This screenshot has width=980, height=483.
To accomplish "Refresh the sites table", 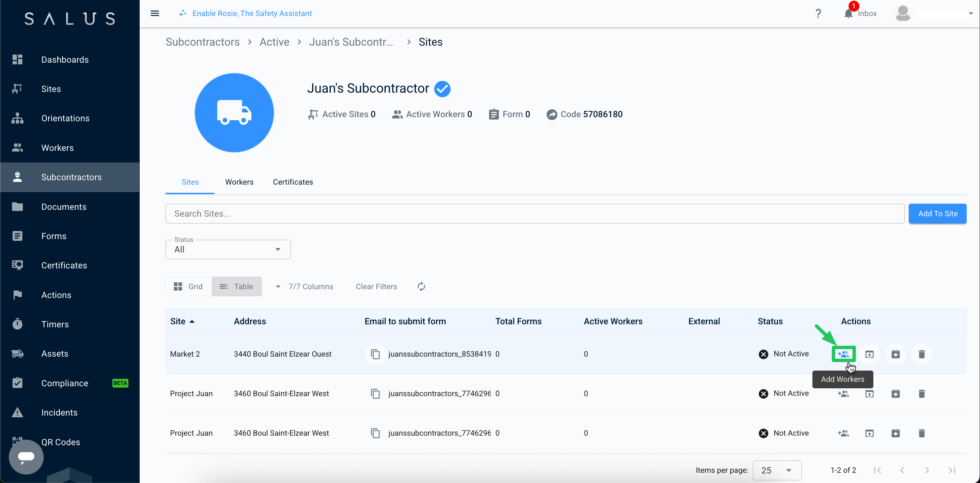I will tap(421, 287).
